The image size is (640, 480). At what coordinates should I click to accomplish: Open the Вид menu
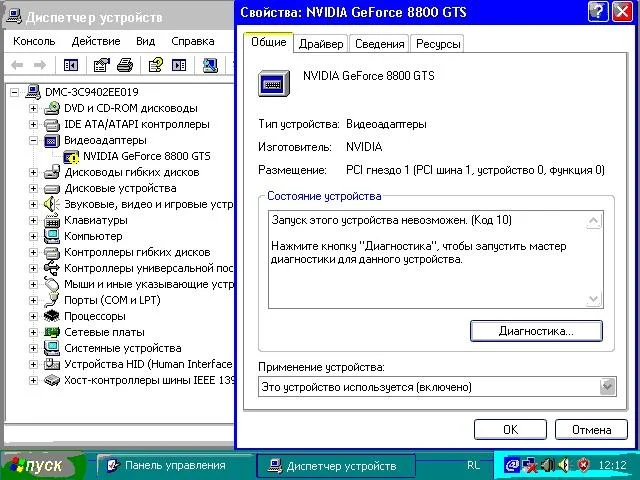(x=145, y=41)
